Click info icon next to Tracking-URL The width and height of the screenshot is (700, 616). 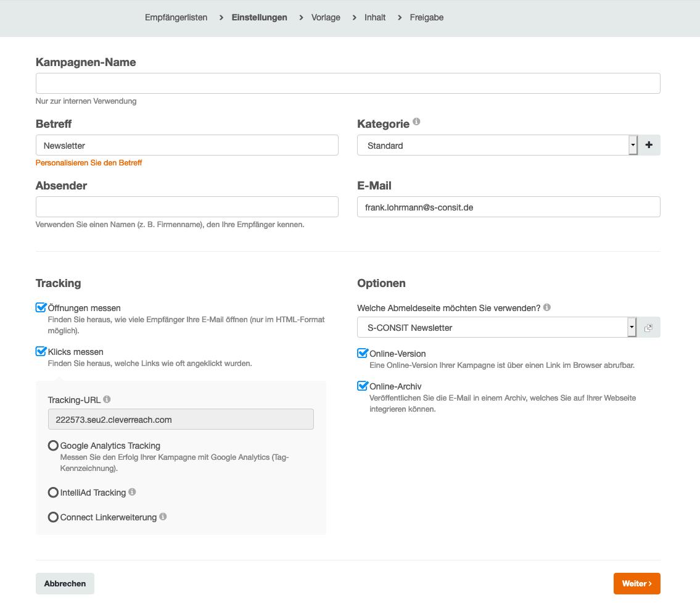(107, 399)
